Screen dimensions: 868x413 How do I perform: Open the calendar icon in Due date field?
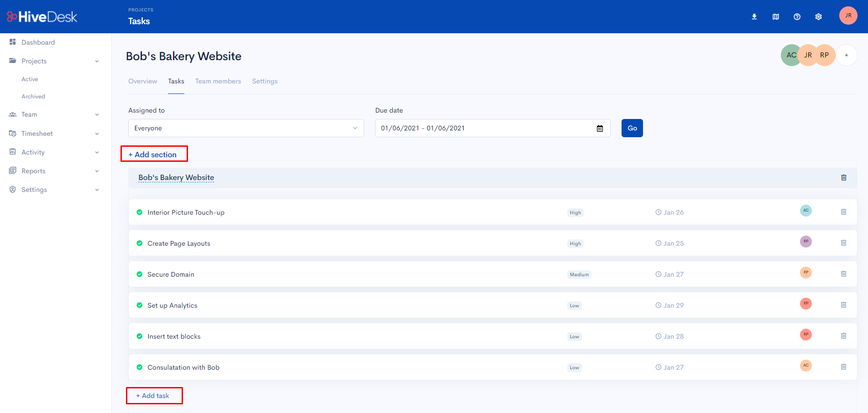pos(600,129)
